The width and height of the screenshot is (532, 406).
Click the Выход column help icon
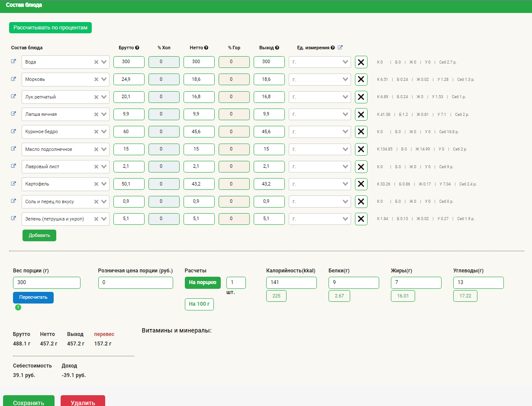click(277, 48)
